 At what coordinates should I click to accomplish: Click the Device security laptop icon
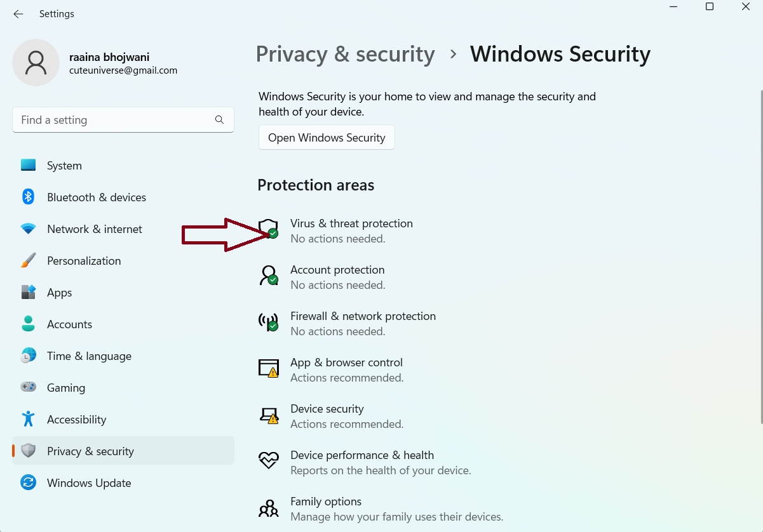pos(269,415)
